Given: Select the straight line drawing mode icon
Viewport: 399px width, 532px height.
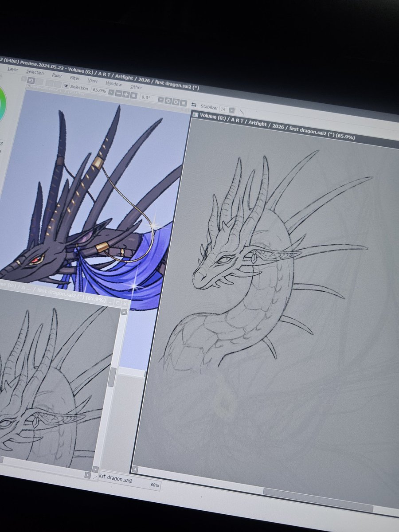Looking at the screenshot, I should point(242,112).
